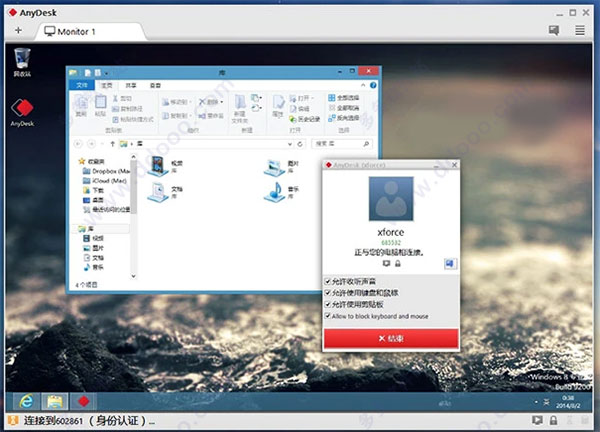Click 历史记录 in the ribbon
Image resolution: width=600 pixels, height=432 pixels.
point(305,119)
